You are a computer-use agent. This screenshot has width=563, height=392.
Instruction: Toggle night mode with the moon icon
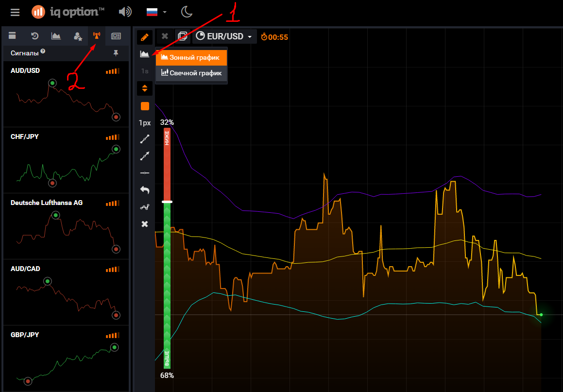click(x=187, y=12)
